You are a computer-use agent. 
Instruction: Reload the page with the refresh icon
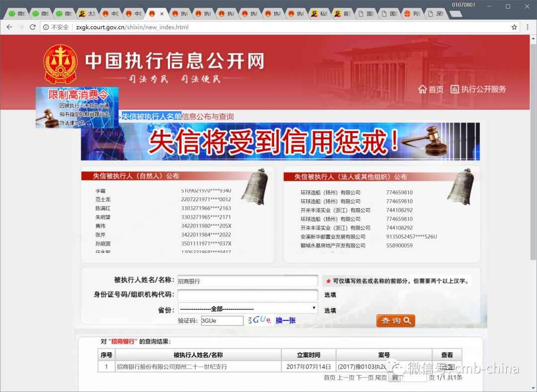point(32,27)
